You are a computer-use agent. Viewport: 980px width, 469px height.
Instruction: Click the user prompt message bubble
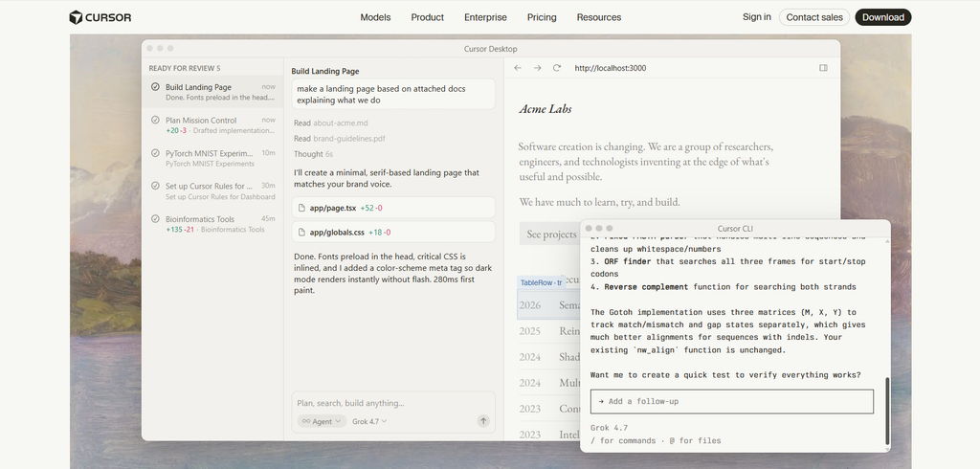(x=393, y=95)
